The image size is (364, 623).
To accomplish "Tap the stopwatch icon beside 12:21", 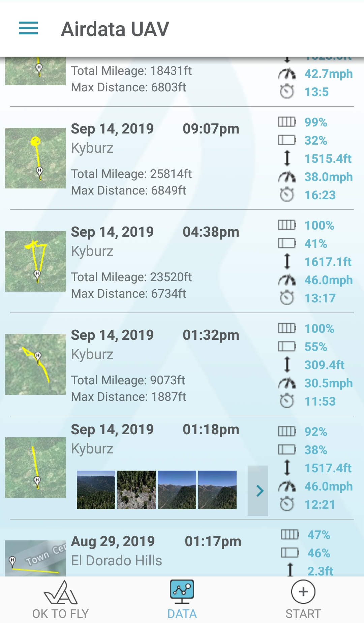I will 287,504.
